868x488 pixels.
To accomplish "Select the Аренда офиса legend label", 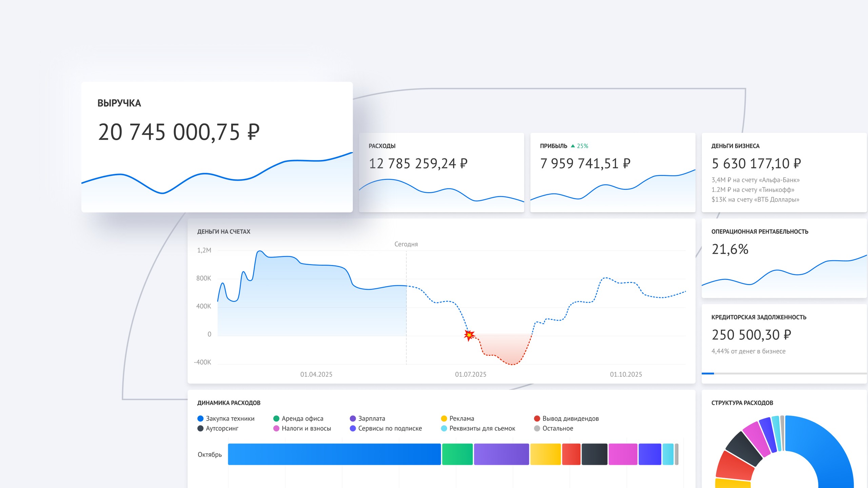I will tap(302, 419).
